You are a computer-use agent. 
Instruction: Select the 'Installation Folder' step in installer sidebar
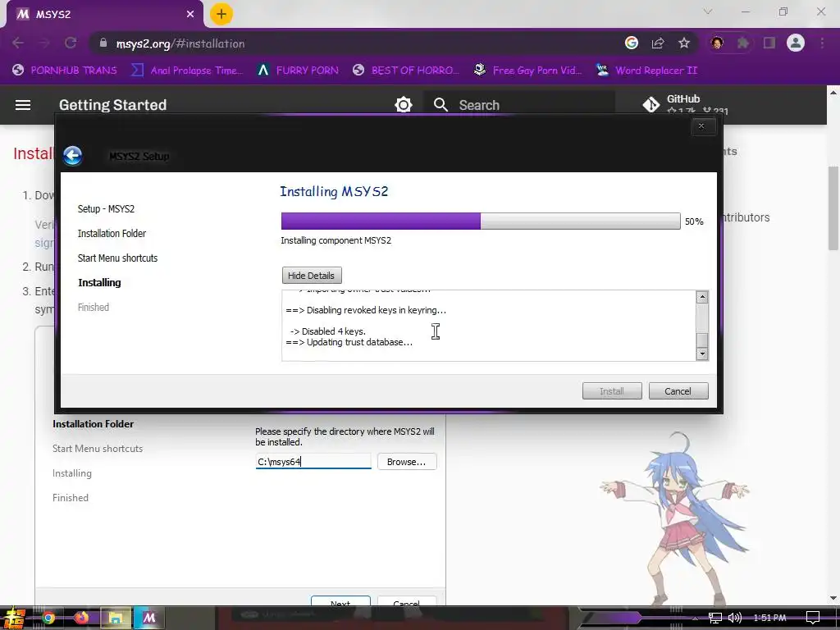pyautogui.click(x=112, y=234)
